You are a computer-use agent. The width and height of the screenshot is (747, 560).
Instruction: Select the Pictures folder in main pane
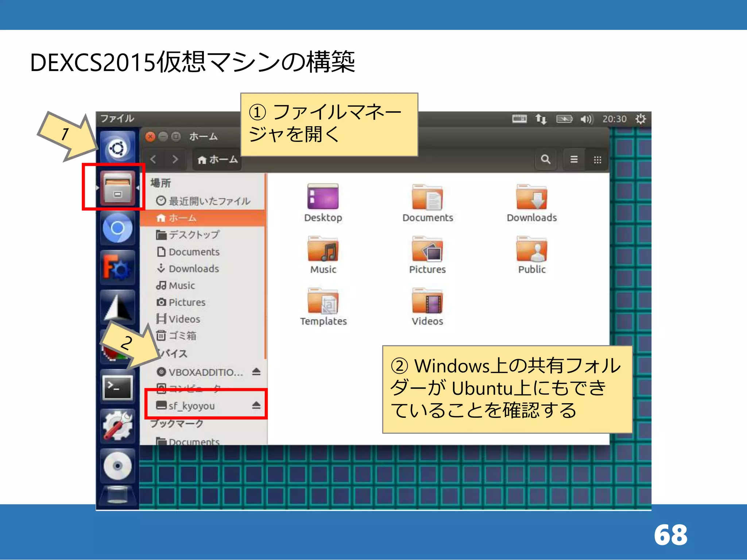click(x=427, y=255)
